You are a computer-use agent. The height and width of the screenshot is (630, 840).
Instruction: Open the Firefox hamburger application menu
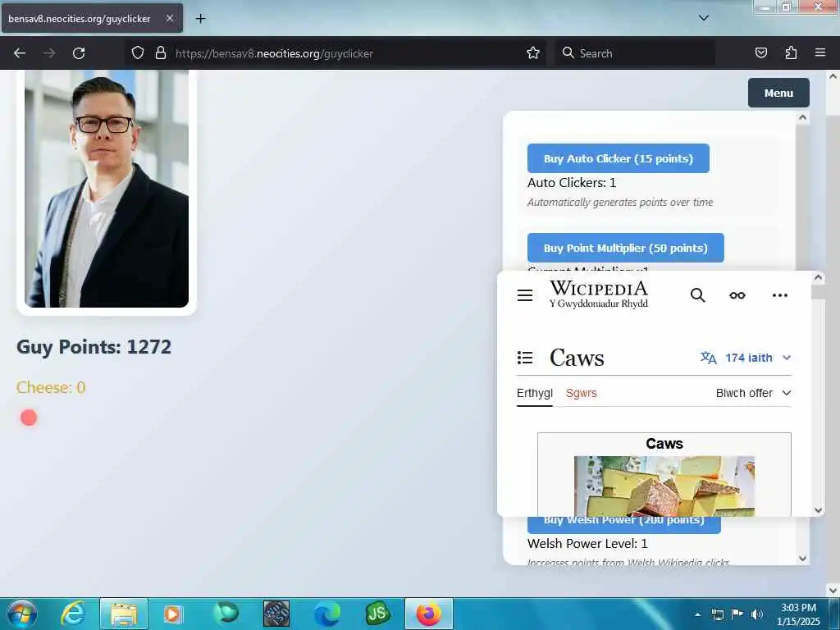(x=820, y=52)
